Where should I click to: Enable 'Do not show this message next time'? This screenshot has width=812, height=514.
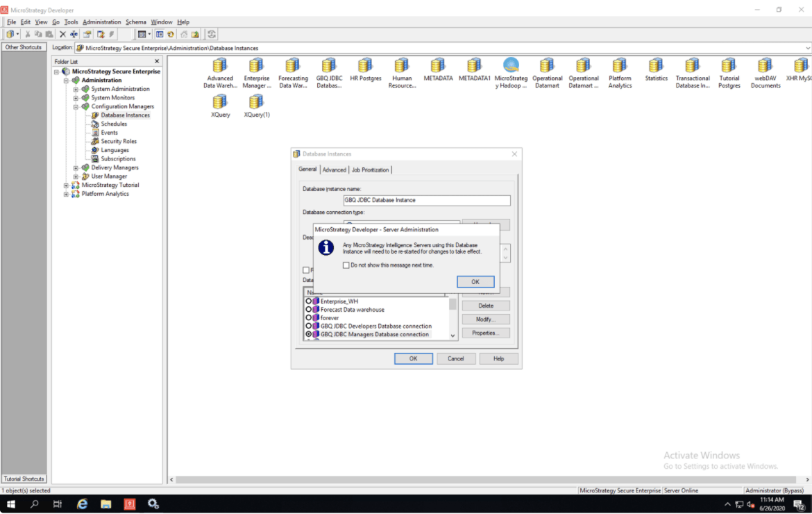click(346, 265)
